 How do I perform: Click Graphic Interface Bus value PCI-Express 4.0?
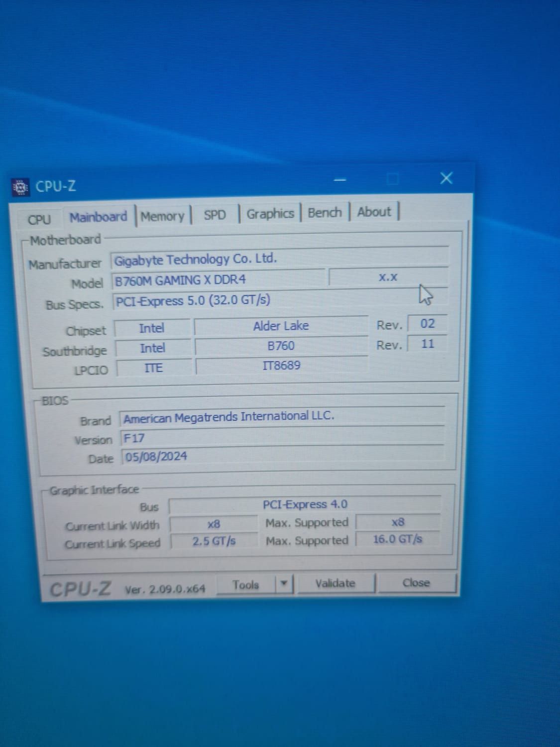tap(305, 504)
